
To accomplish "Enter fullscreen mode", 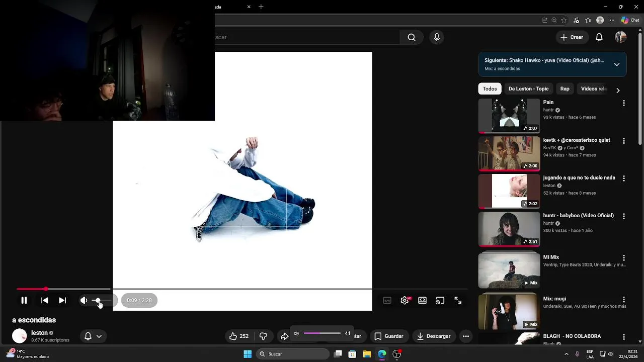I will tap(458, 300).
